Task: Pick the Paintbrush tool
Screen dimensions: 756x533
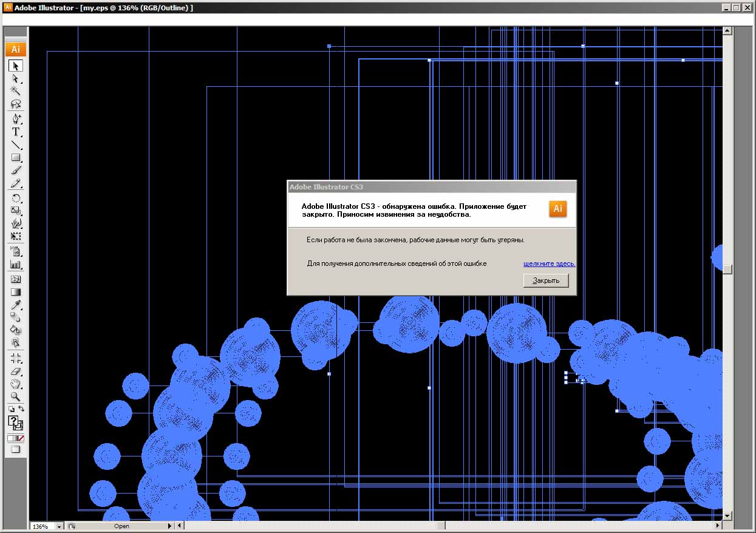Action: tap(16, 171)
